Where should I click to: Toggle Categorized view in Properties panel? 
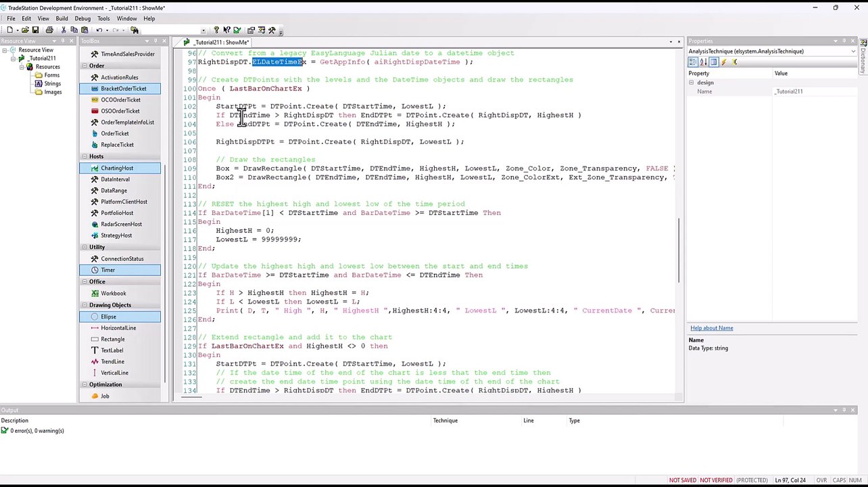tap(693, 62)
